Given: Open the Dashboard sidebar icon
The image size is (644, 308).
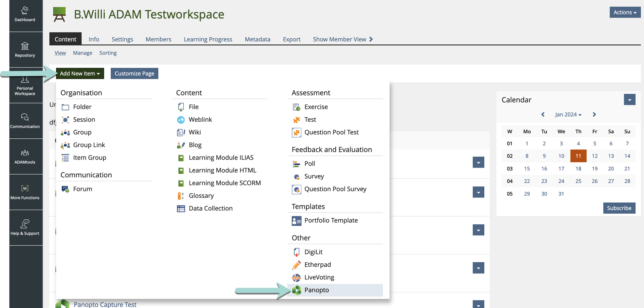Looking at the screenshot, I should click(25, 14).
